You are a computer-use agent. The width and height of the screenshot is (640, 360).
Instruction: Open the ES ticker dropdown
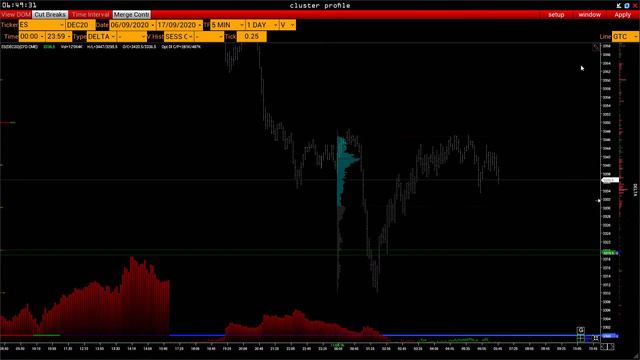tap(42, 25)
